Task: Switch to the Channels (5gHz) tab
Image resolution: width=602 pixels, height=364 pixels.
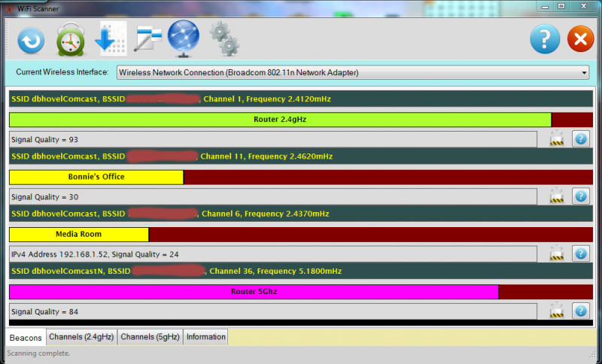Action: coord(150,337)
